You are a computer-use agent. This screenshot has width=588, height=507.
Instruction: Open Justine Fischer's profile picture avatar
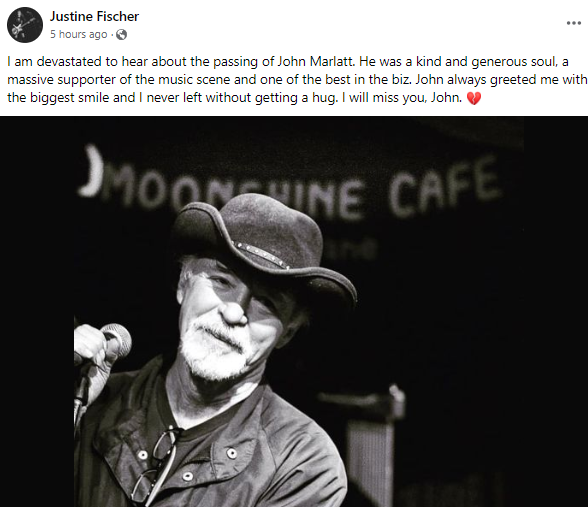25,25
